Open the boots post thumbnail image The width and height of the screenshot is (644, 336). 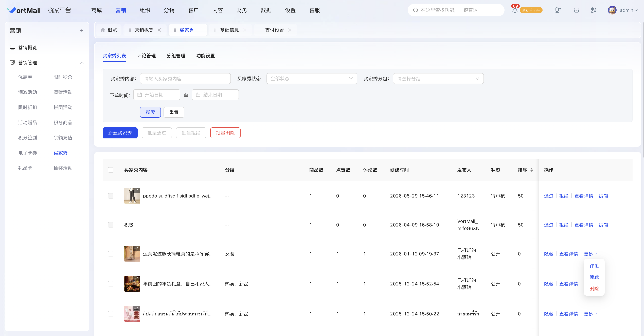[x=132, y=254]
